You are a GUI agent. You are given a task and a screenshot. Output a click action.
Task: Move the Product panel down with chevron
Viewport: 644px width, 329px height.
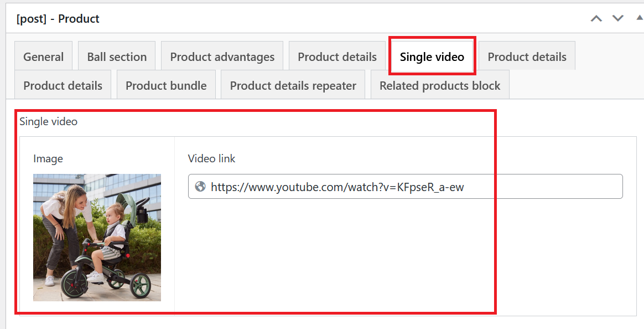point(617,19)
